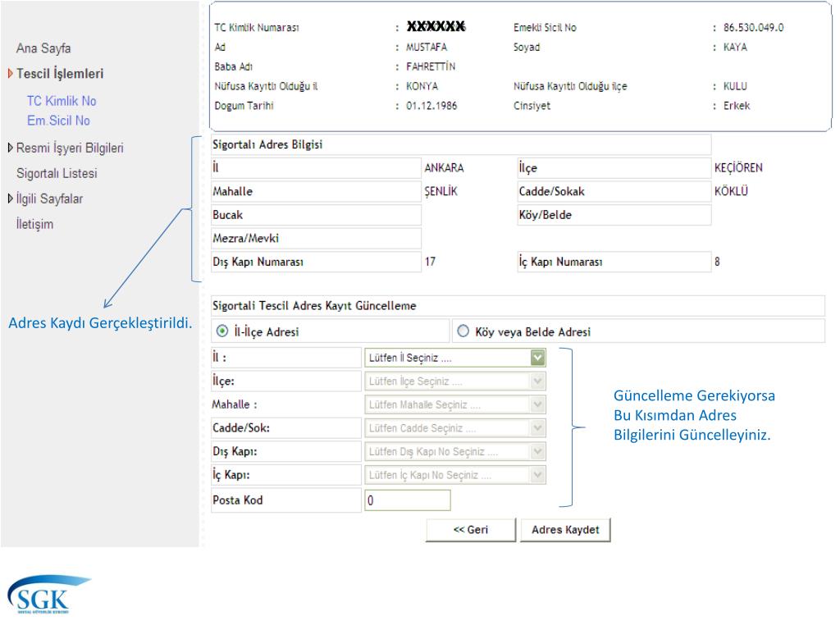Click the Posta Kod input field
This screenshot has width=840, height=630.
(408, 500)
